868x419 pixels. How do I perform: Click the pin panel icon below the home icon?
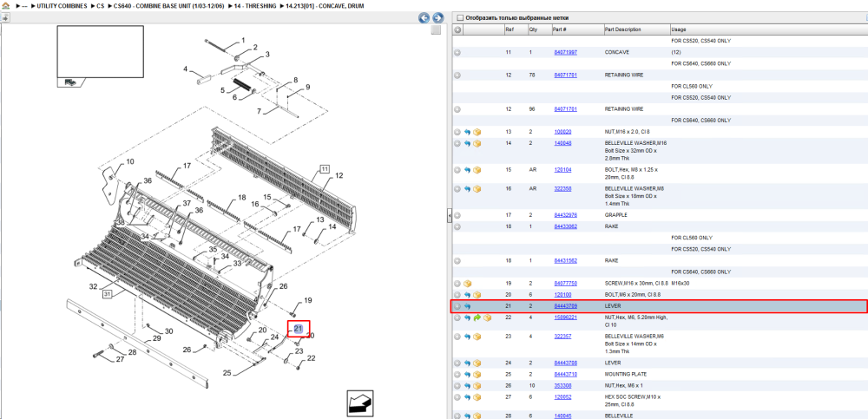tap(5, 17)
